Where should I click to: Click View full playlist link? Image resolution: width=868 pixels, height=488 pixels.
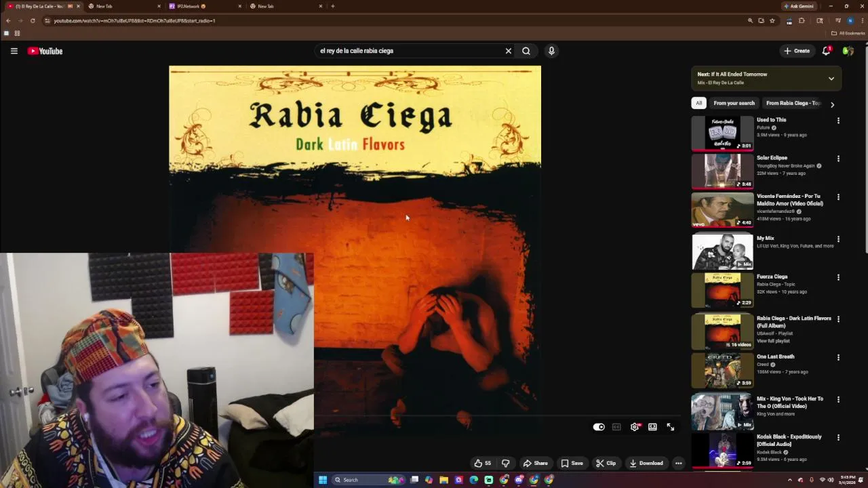pos(773,341)
